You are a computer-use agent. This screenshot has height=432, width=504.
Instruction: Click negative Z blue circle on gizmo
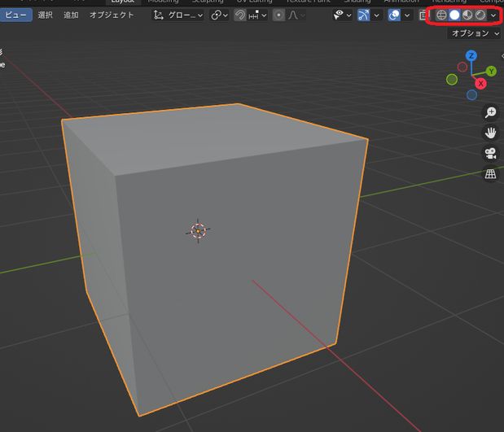point(471,94)
